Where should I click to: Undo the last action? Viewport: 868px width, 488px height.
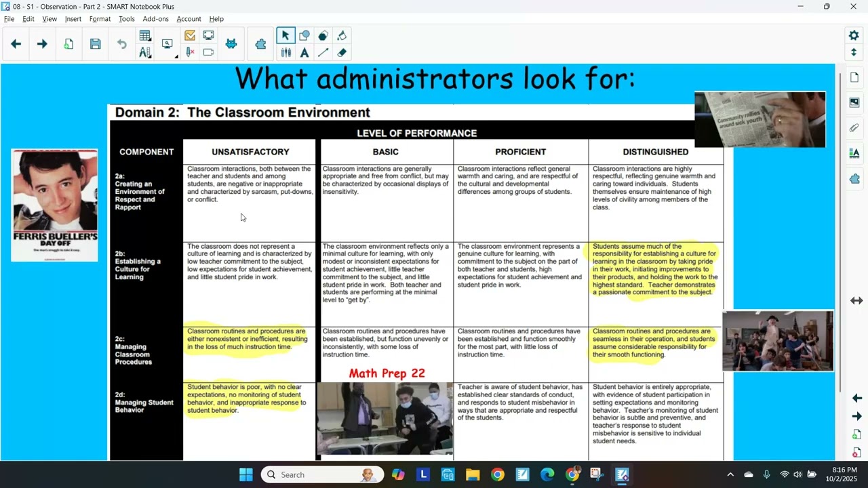point(122,44)
